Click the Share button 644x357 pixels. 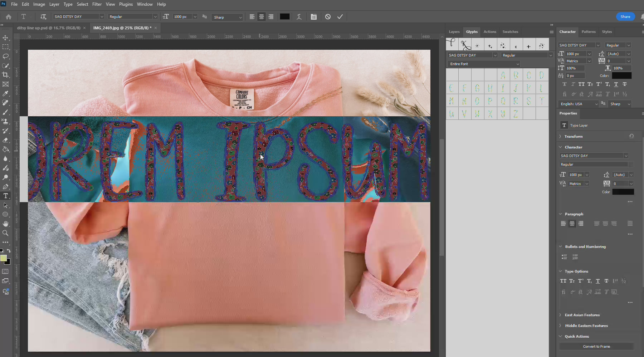(625, 16)
